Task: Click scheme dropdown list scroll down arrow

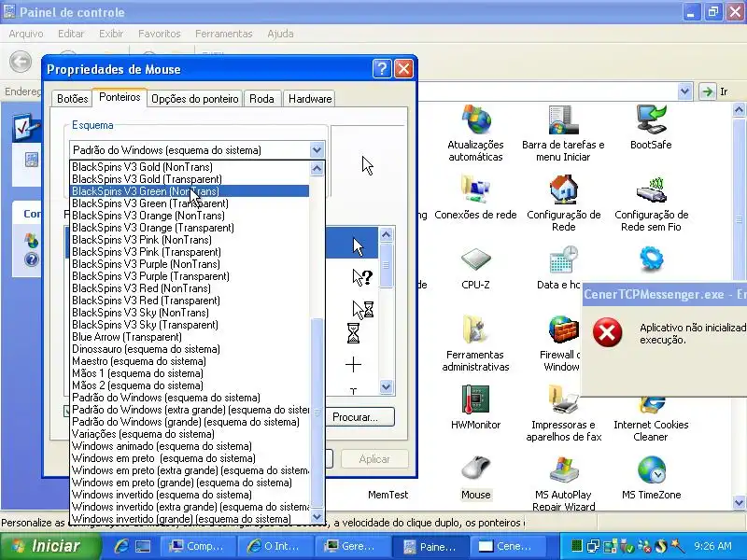Action: (317, 516)
